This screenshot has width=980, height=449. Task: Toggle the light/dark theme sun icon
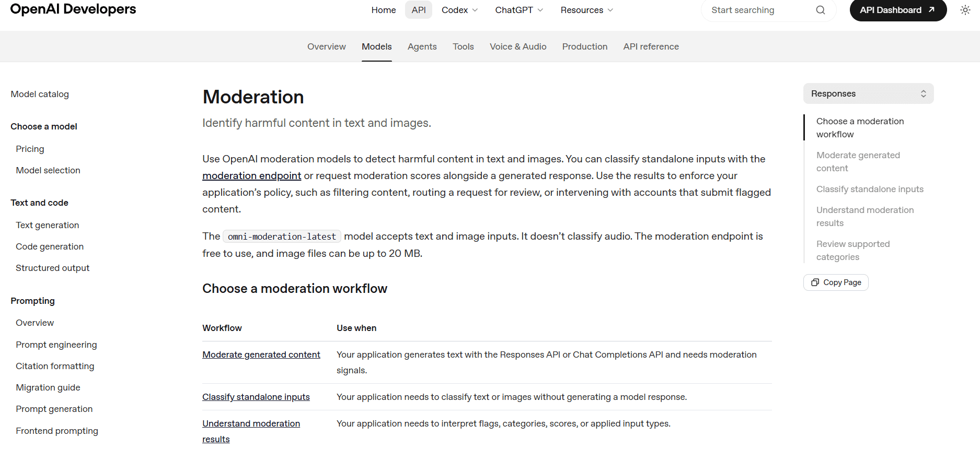click(x=965, y=10)
